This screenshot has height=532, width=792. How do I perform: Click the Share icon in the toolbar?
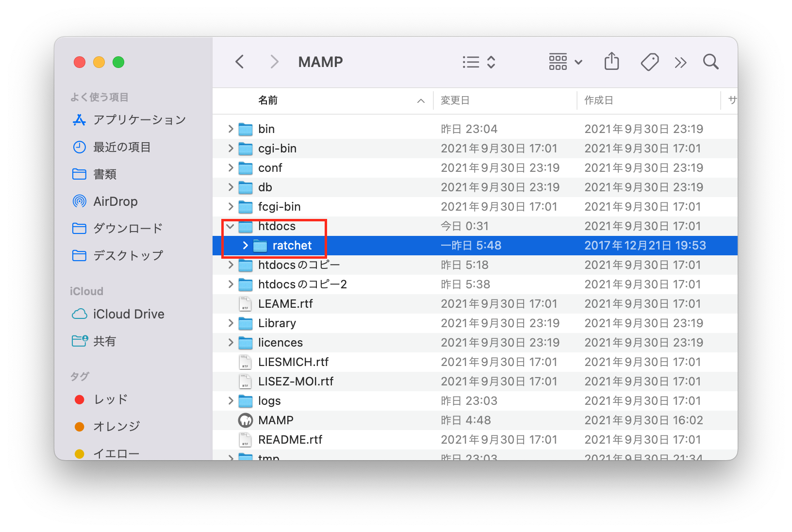611,62
